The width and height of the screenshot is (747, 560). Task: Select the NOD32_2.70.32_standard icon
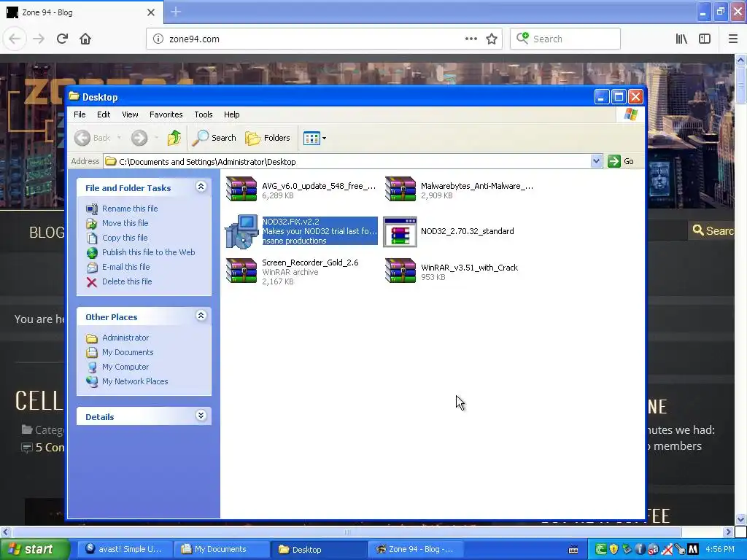400,232
